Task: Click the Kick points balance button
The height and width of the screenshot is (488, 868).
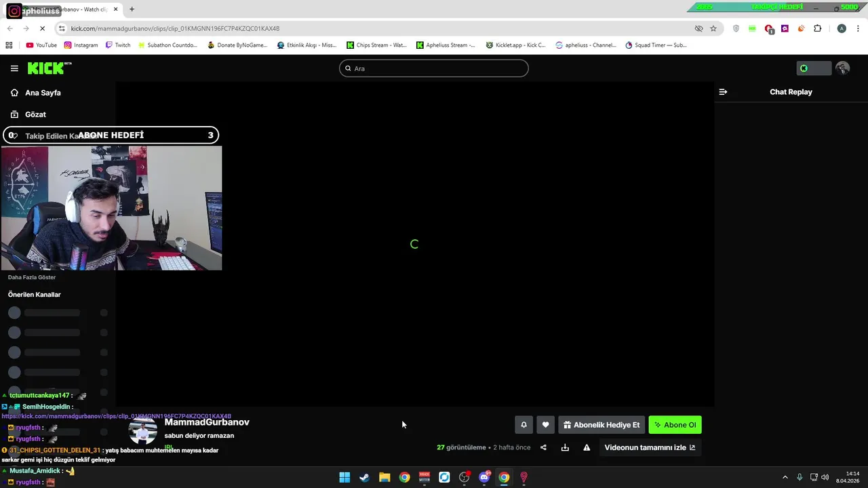Action: [814, 68]
